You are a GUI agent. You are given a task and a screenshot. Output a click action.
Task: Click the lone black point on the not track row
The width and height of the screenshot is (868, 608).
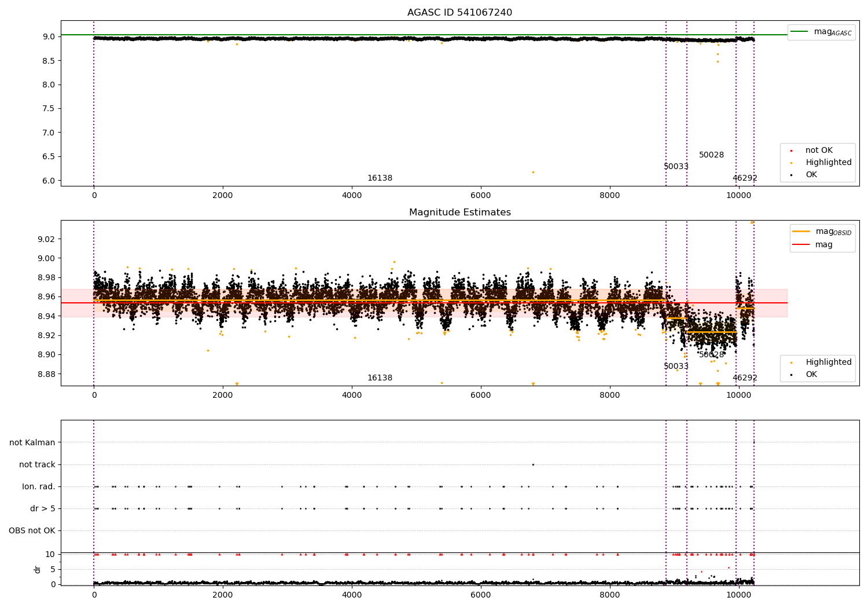click(533, 464)
